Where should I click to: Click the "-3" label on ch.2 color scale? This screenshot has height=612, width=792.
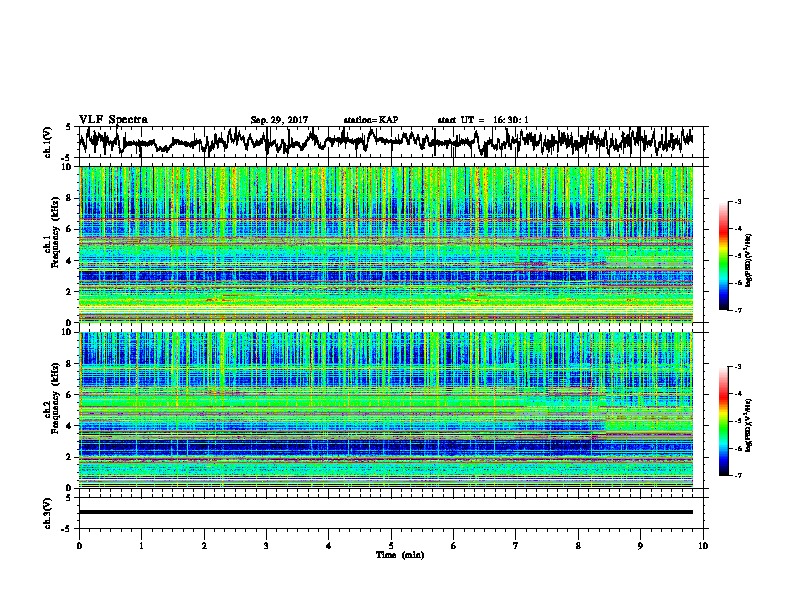tap(737, 367)
